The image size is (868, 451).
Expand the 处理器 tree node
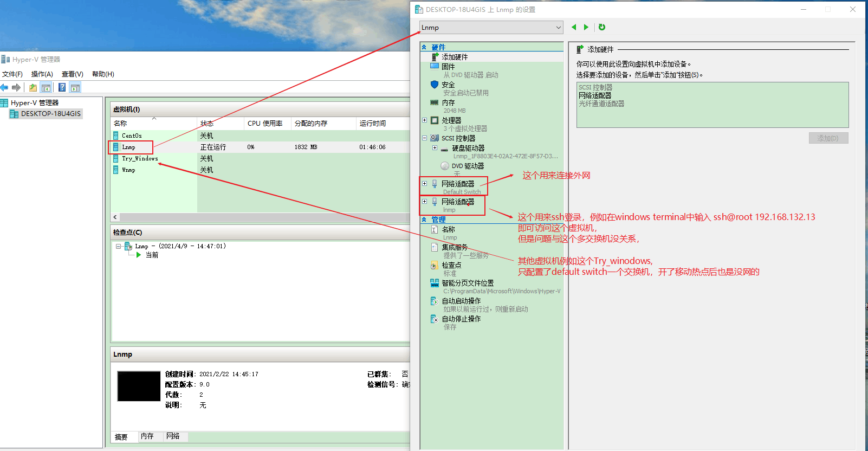pyautogui.click(x=424, y=120)
